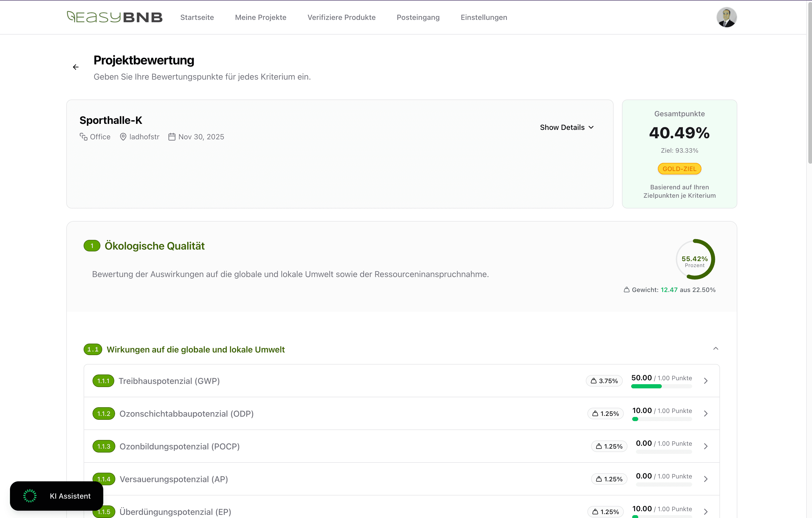
Task: Click the Office type icon
Action: click(83, 136)
